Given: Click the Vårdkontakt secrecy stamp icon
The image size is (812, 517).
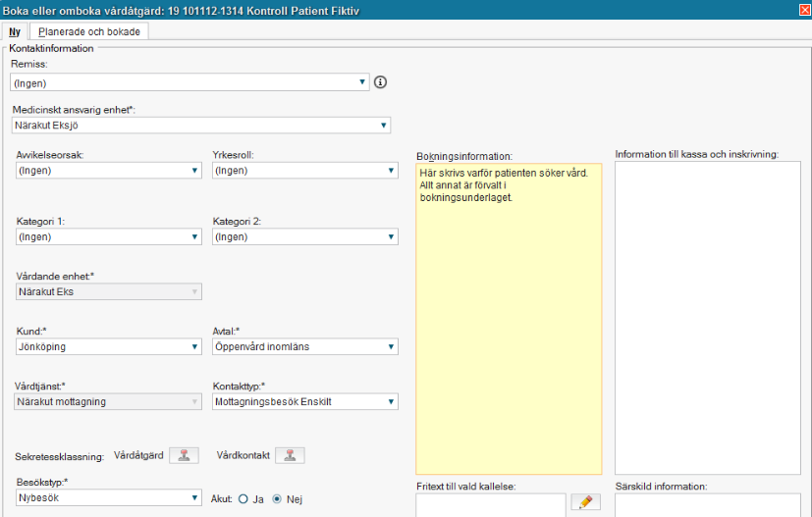Looking at the screenshot, I should 290,455.
